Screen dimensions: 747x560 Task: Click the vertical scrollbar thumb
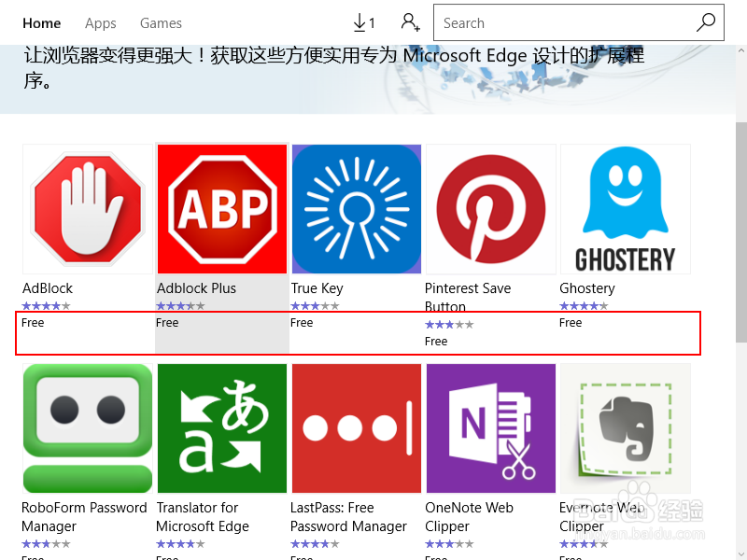(x=741, y=231)
